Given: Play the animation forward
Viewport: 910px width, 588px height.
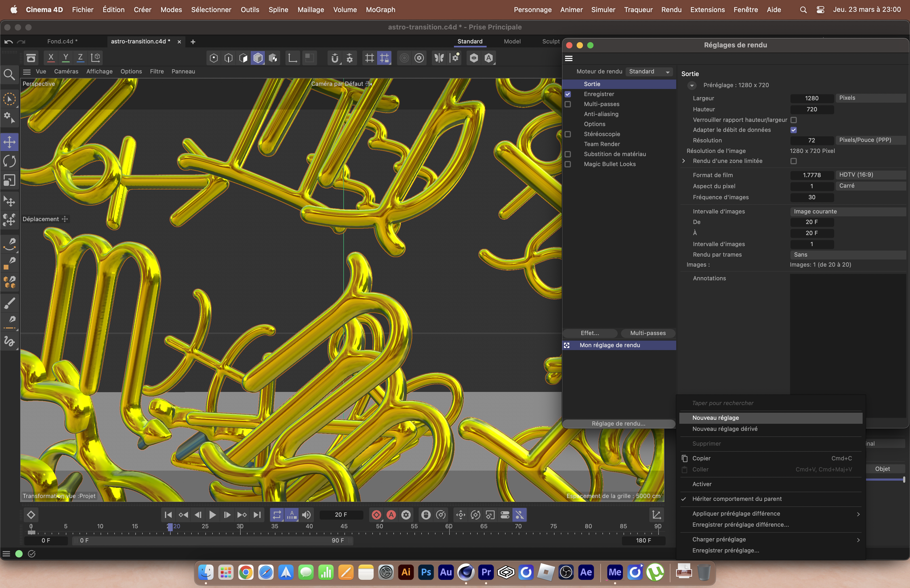Looking at the screenshot, I should tap(212, 515).
